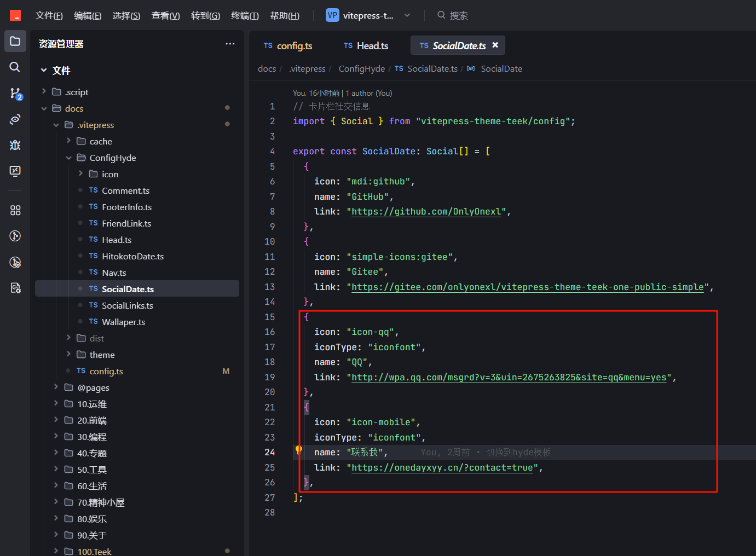The width and height of the screenshot is (756, 556).
Task: Expand the 70.精神小屋 folder
Action: click(x=56, y=502)
